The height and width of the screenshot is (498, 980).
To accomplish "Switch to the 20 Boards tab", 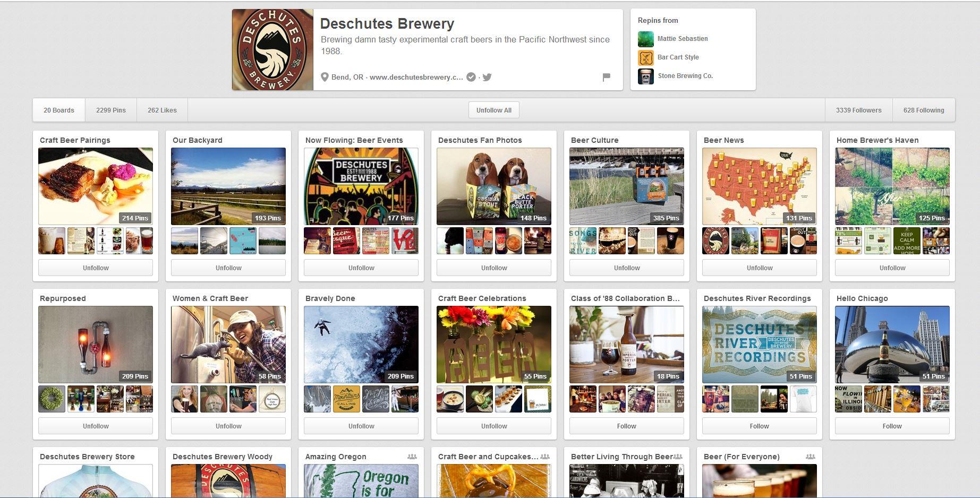I will click(x=59, y=110).
